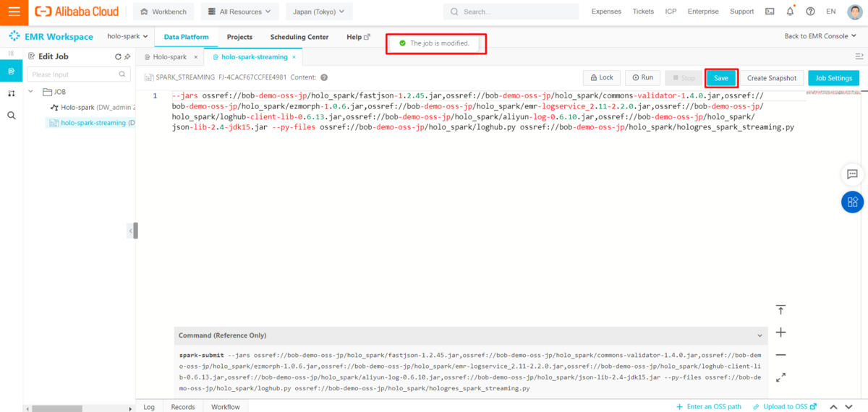Open the Records tab at bottom

click(183, 407)
